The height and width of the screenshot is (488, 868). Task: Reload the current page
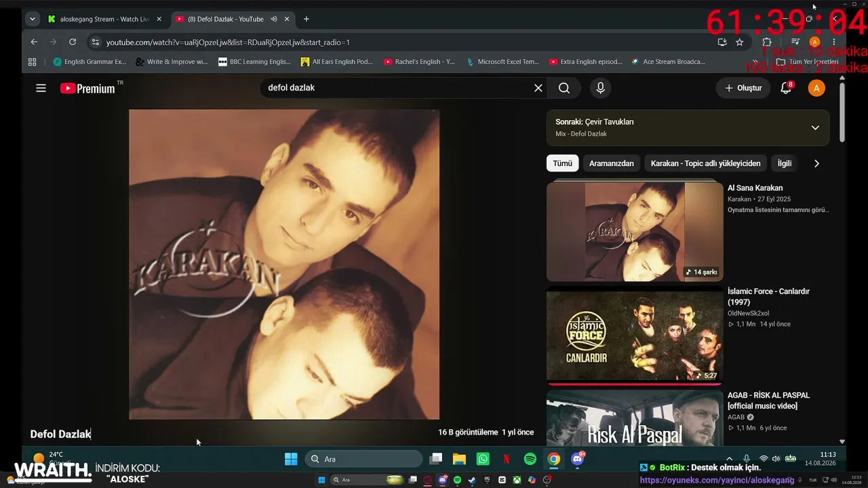[73, 42]
